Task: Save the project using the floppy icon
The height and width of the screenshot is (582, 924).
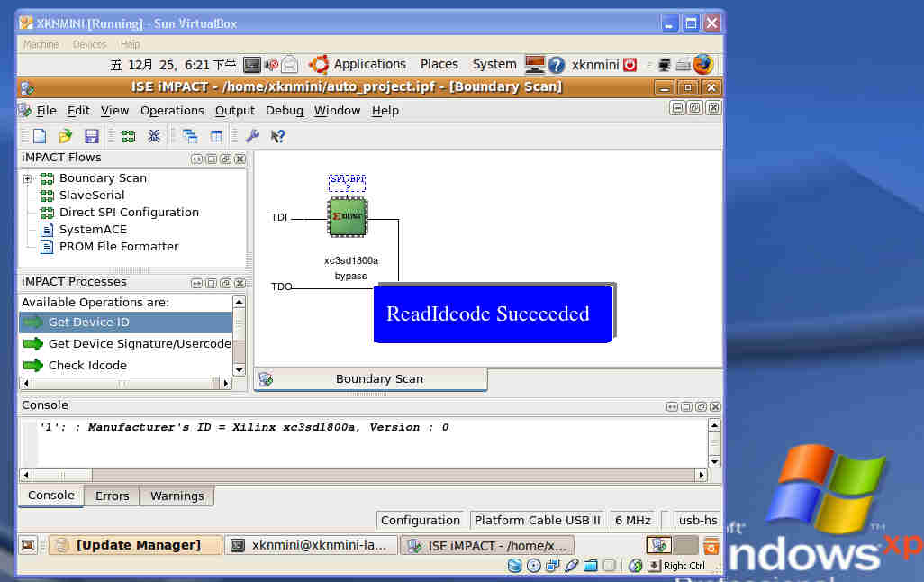Action: (x=91, y=136)
